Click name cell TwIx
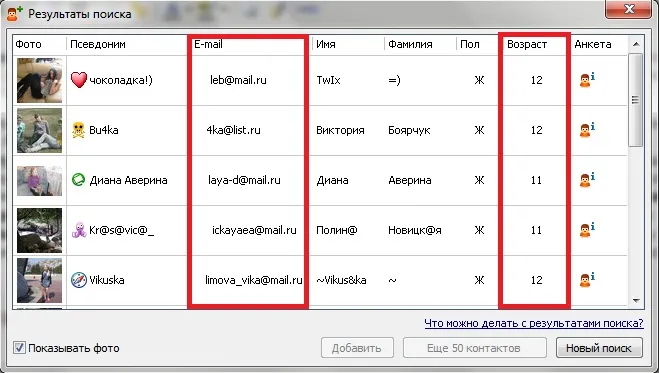The width and height of the screenshot is (659, 373). (328, 80)
